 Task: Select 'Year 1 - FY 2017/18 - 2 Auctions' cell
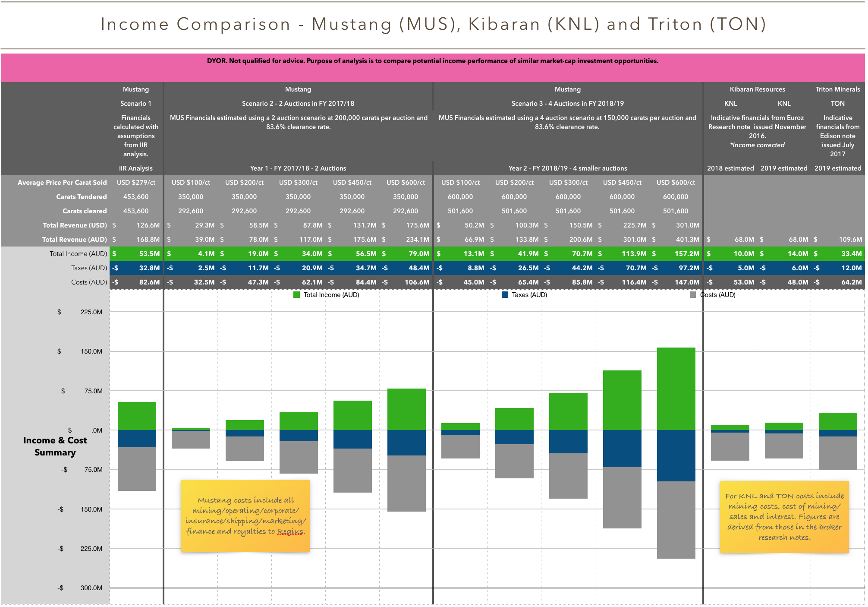(x=298, y=168)
